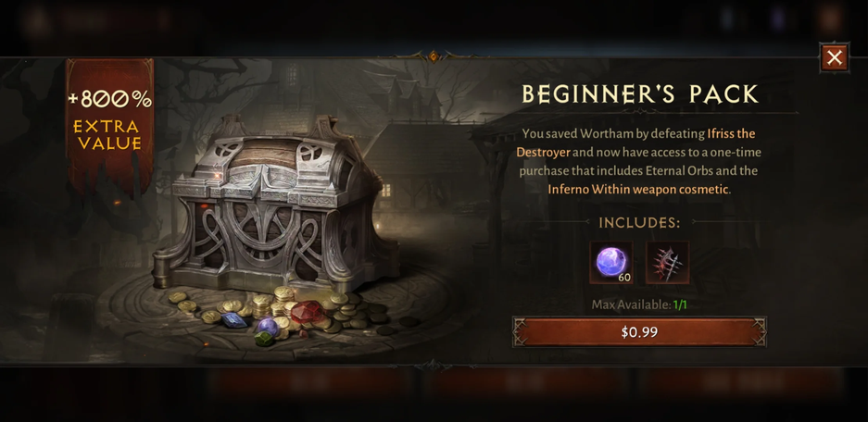This screenshot has height=422, width=868.
Task: Click the Max Available 1/1 counter
Action: click(639, 304)
